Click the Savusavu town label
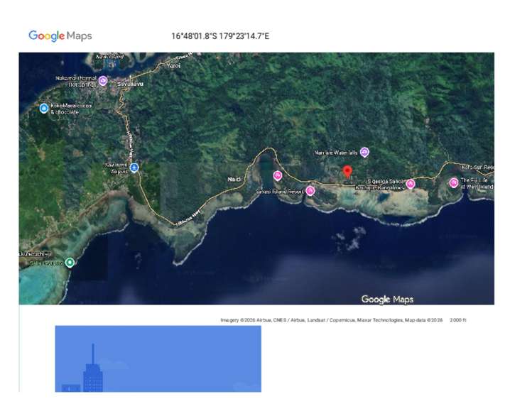 click(x=130, y=84)
